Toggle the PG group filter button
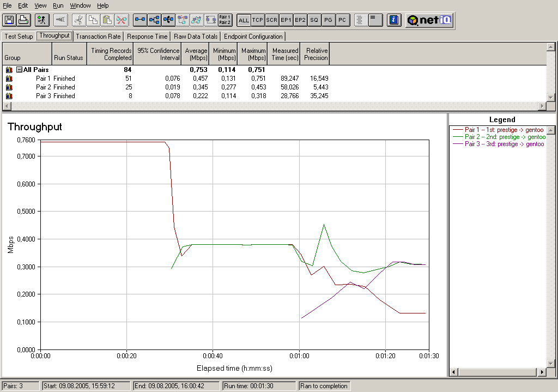This screenshot has width=558, height=392. tap(329, 20)
